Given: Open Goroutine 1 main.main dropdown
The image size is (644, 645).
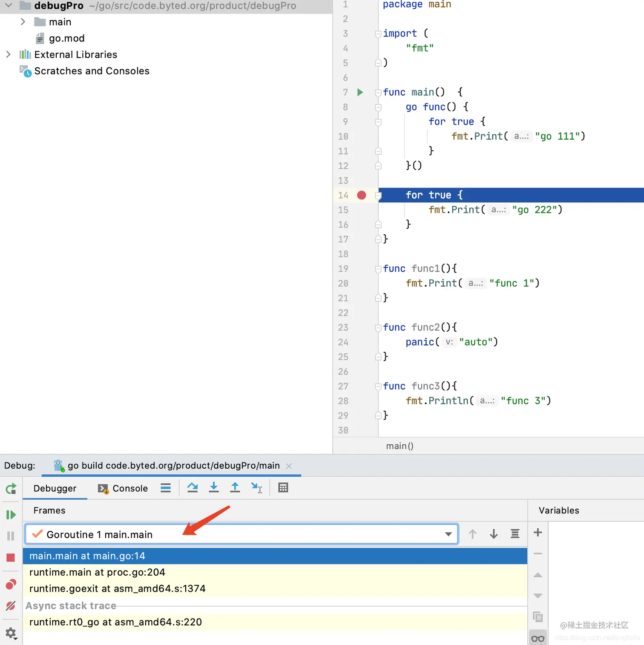Looking at the screenshot, I should [241, 534].
